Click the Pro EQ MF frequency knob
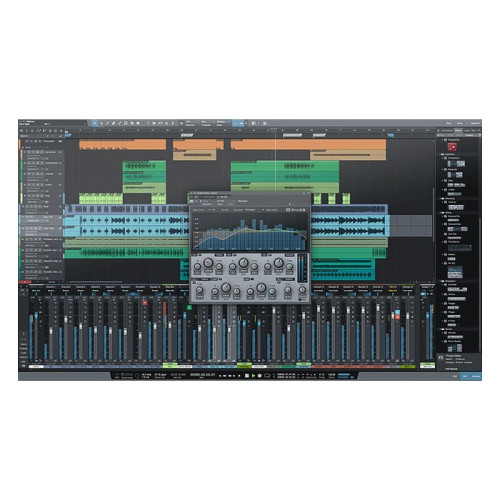Image resolution: width=500 pixels, height=500 pixels. coord(254,266)
